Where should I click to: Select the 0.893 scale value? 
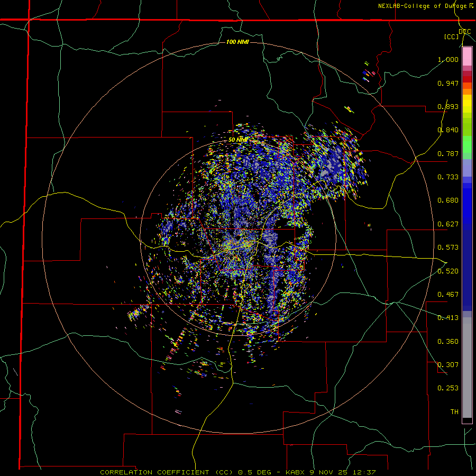click(448, 106)
